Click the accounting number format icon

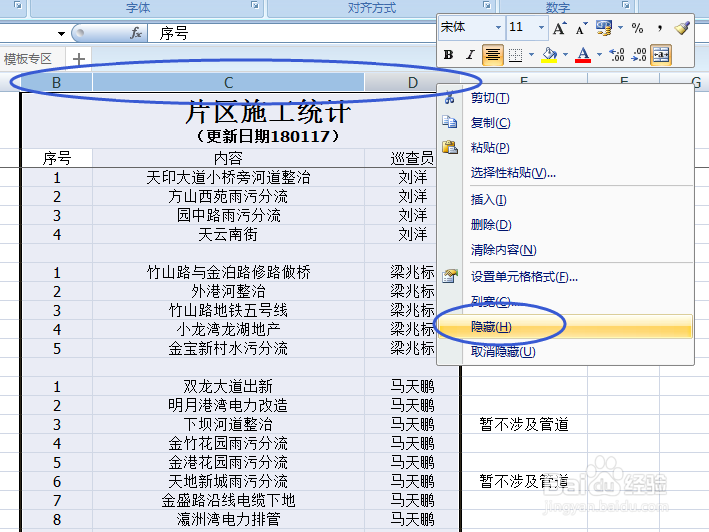point(604,28)
